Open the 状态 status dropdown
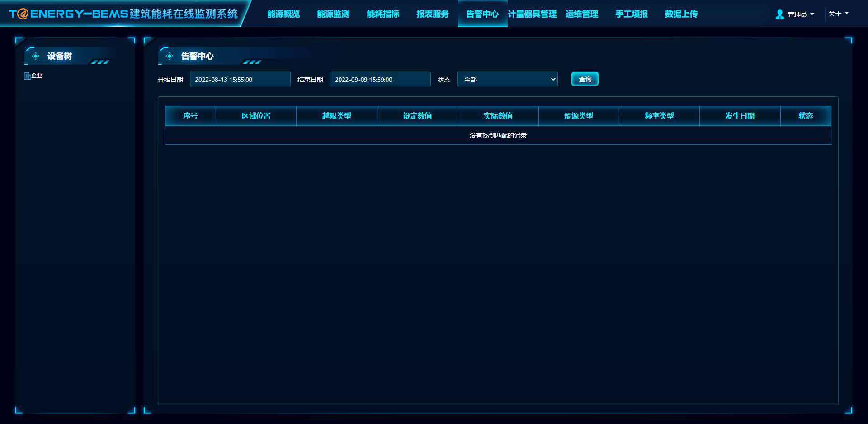The image size is (868, 424). [x=507, y=79]
